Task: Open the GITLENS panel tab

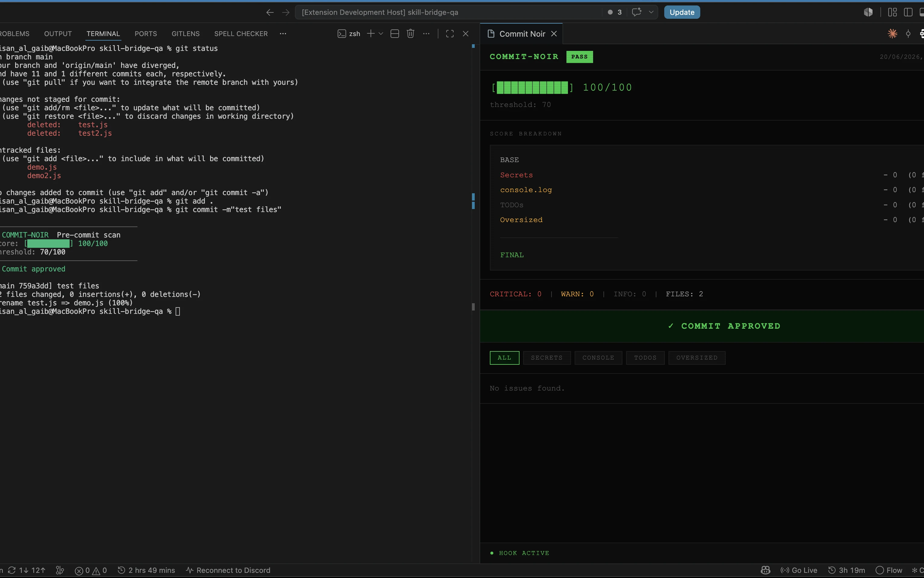Action: [186, 34]
